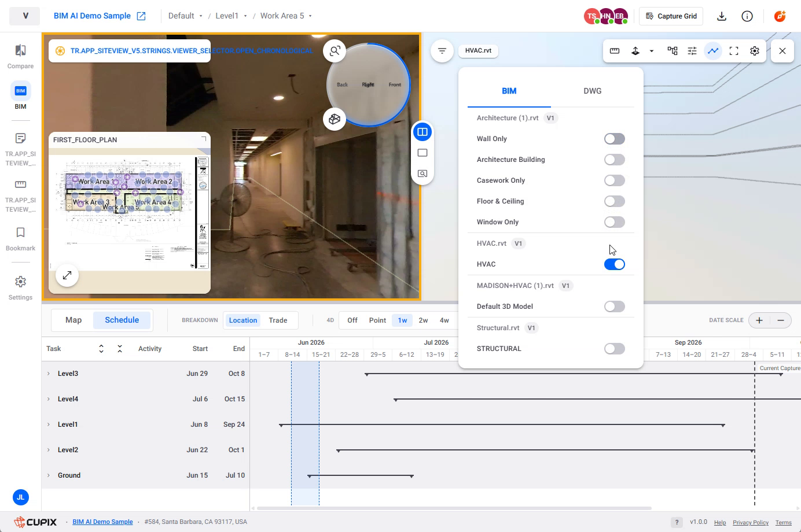Close the BIM viewer panel
801x532 pixels.
(782, 51)
